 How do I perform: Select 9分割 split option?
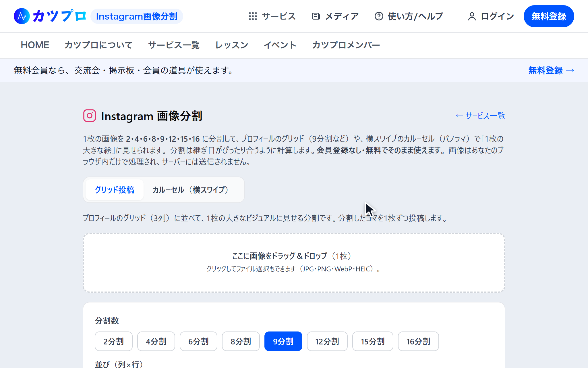[x=283, y=341]
